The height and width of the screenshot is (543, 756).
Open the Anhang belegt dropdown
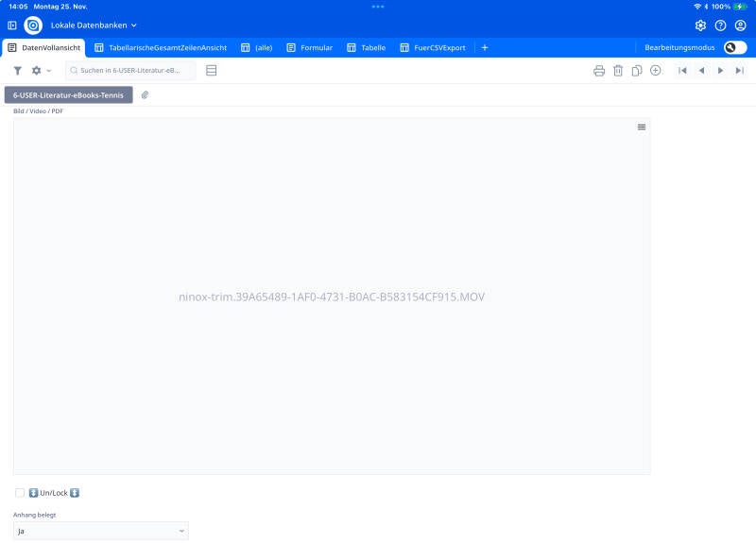(x=101, y=531)
